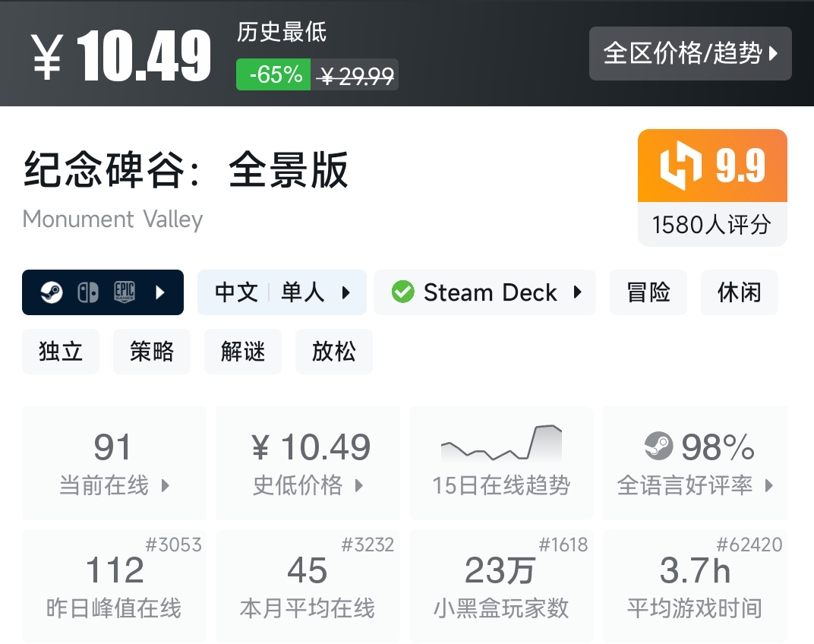Open the 15日在线趋势 trend chart
814x644 pixels.
tap(501, 463)
